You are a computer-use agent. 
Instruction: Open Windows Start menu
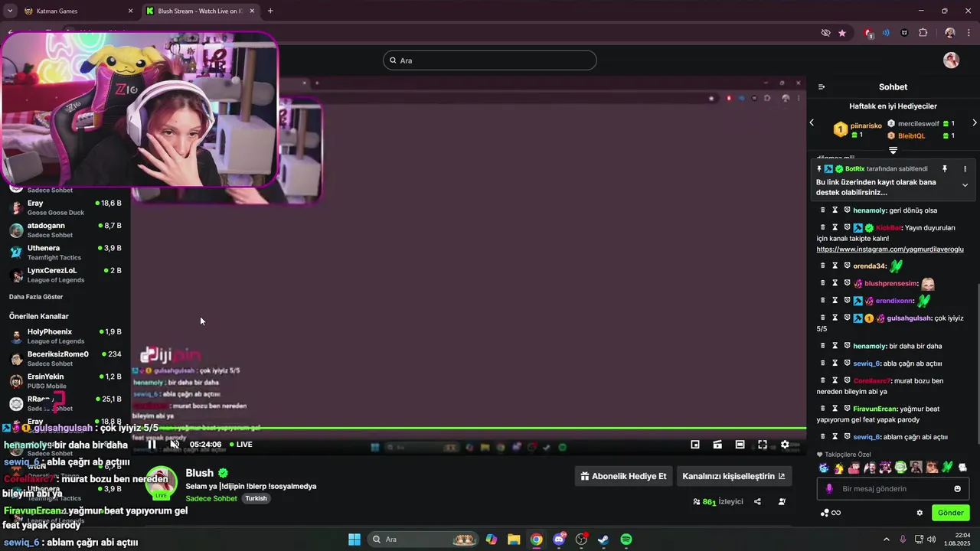pos(354,540)
